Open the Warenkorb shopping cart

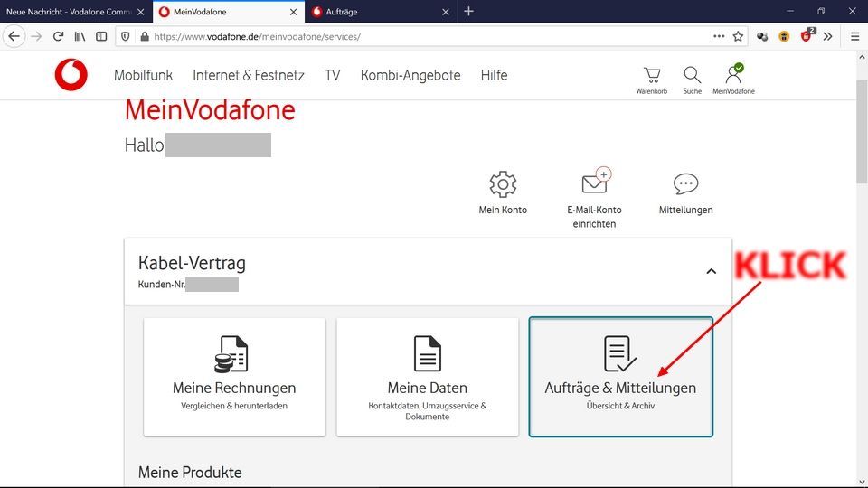coord(652,80)
